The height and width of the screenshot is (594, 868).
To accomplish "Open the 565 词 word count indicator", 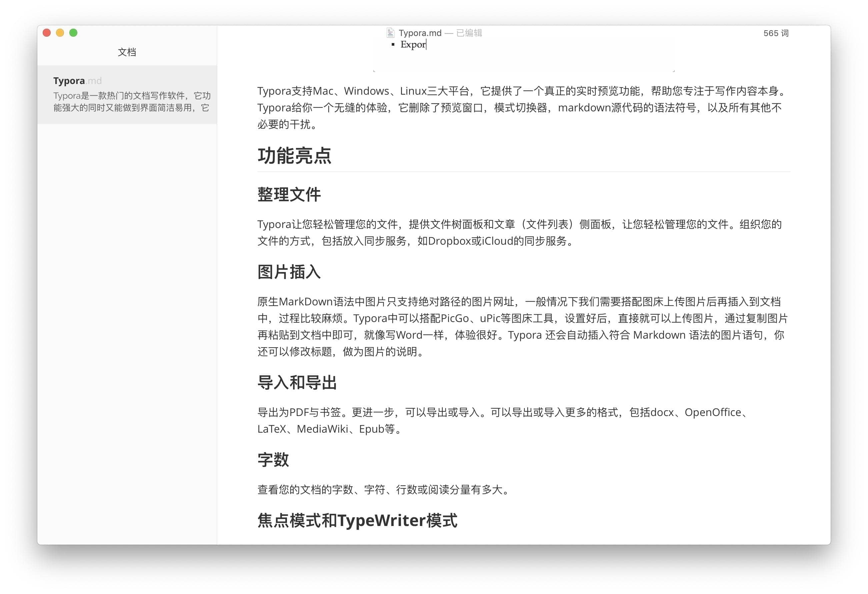I will 776,33.
